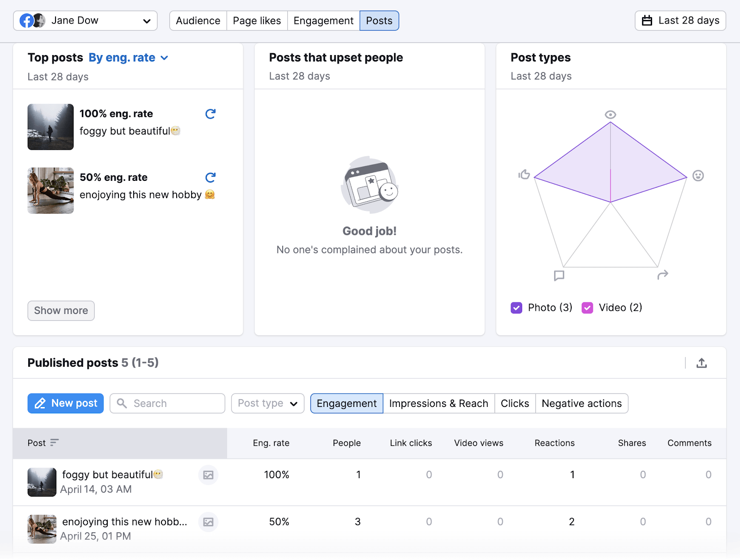The width and height of the screenshot is (740, 560).
Task: Open the Impressions & Reach view
Action: pyautogui.click(x=438, y=403)
